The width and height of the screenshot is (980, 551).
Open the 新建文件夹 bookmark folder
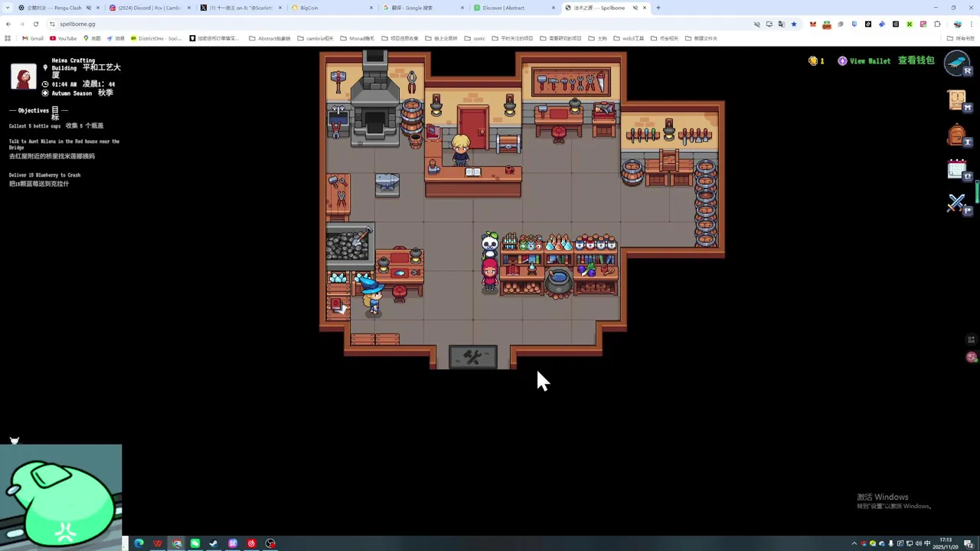coord(701,38)
